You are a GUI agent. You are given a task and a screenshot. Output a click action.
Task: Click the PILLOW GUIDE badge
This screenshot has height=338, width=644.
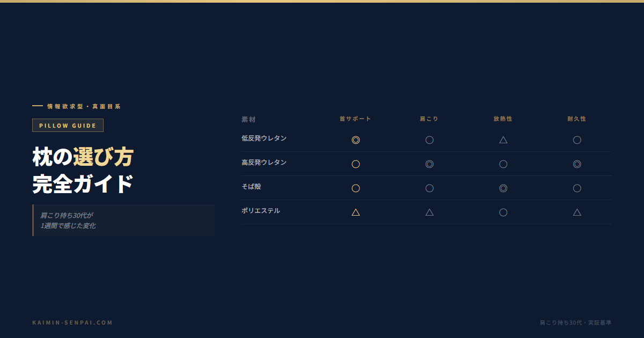[68, 126]
